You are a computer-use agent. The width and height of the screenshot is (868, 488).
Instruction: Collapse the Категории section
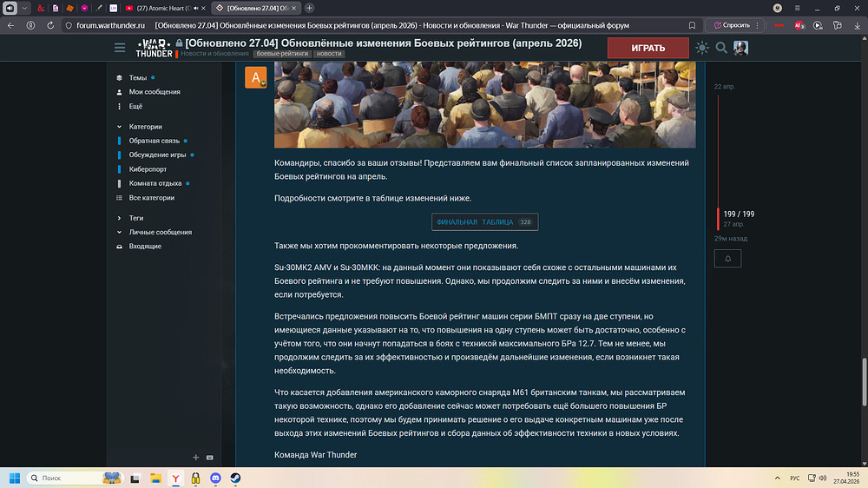pyautogui.click(x=145, y=126)
